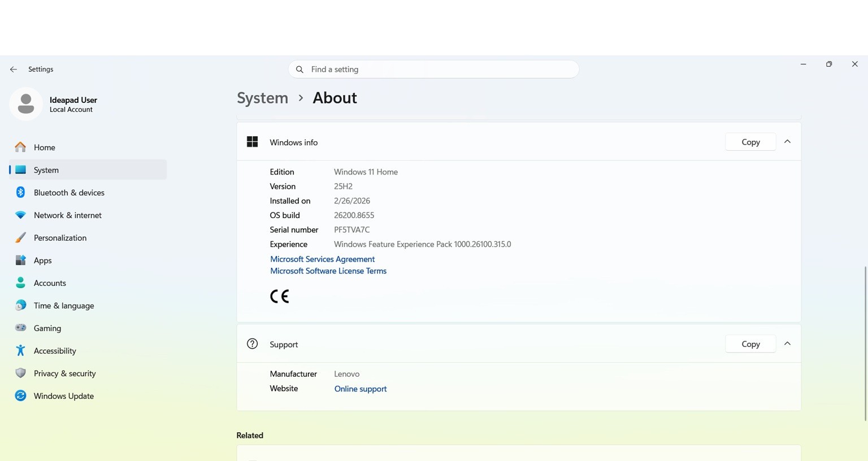Copy the Windows info details
868x461 pixels.
coord(750,142)
